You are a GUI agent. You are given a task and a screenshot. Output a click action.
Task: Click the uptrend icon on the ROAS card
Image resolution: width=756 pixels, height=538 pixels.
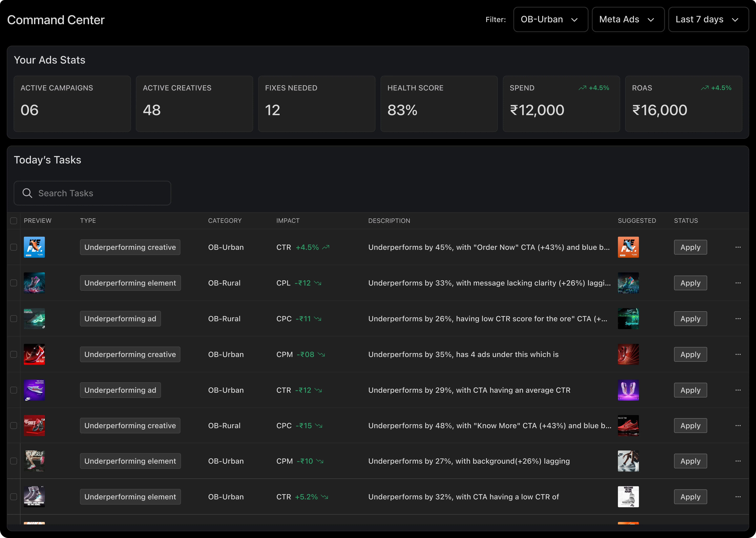705,88
